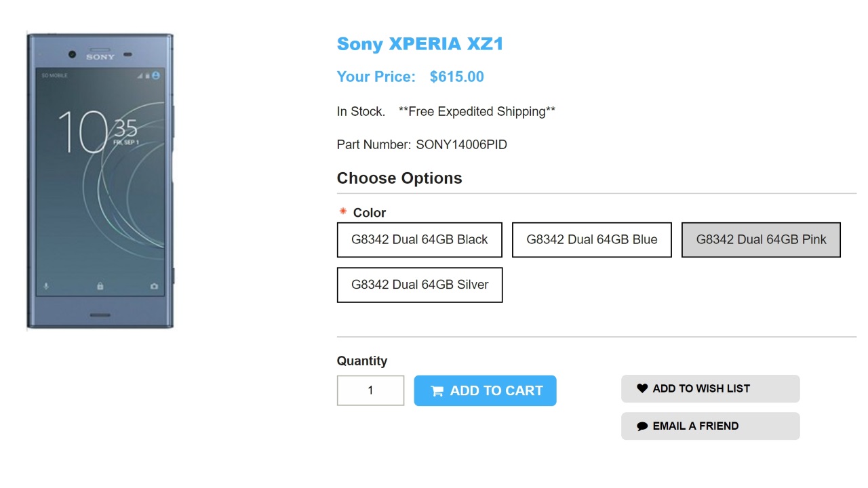Click the EMAIL A FRIEND text
The image size is (868, 488).
click(696, 426)
